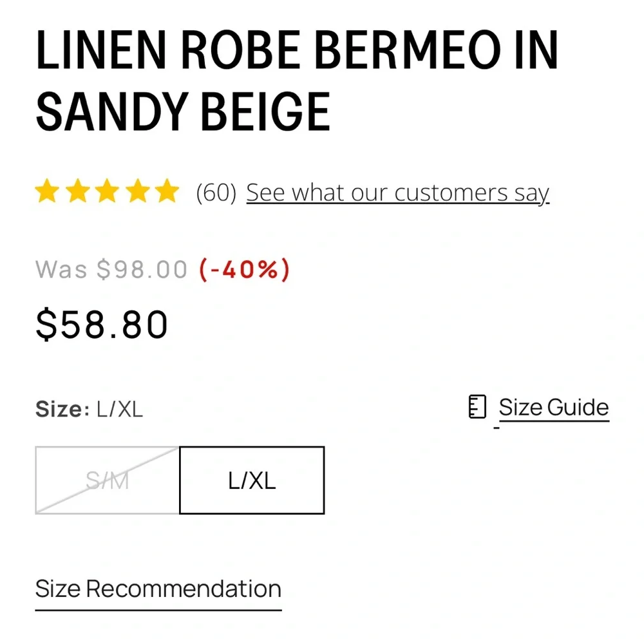Image resolution: width=644 pixels, height=644 pixels.
Task: Open the Size Guide link
Action: pyautogui.click(x=553, y=408)
